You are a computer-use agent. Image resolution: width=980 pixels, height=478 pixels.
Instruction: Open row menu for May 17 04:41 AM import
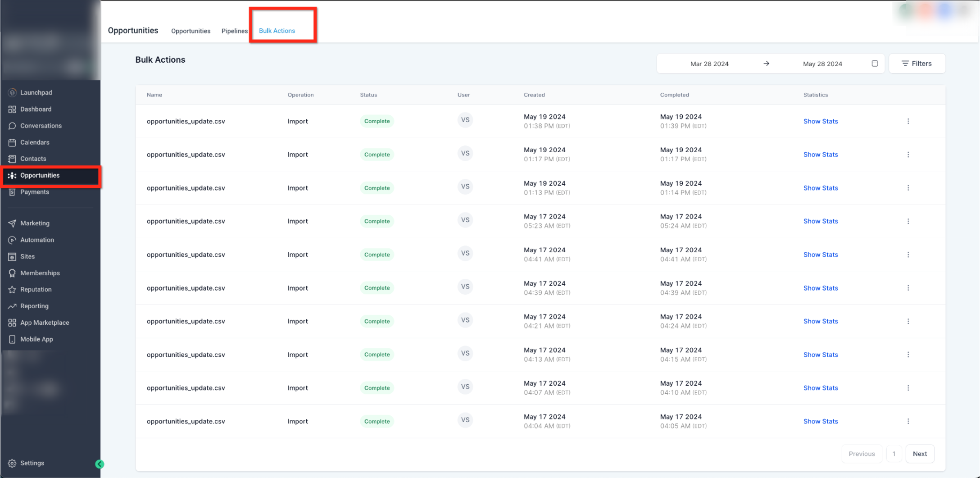click(x=908, y=255)
